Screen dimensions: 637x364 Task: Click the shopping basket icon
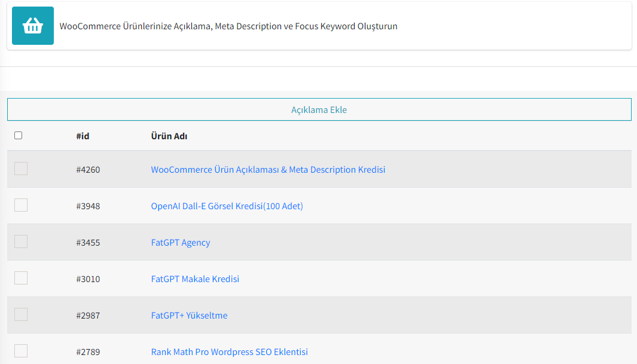point(33,26)
